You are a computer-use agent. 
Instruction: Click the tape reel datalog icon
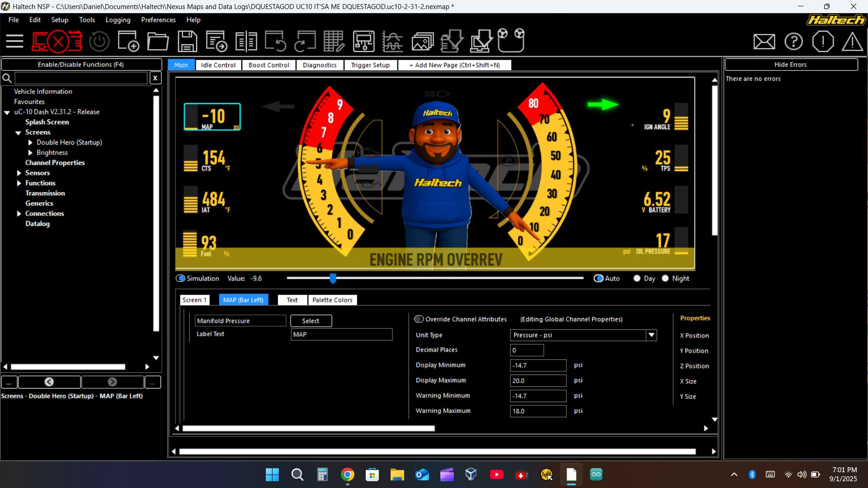point(511,40)
